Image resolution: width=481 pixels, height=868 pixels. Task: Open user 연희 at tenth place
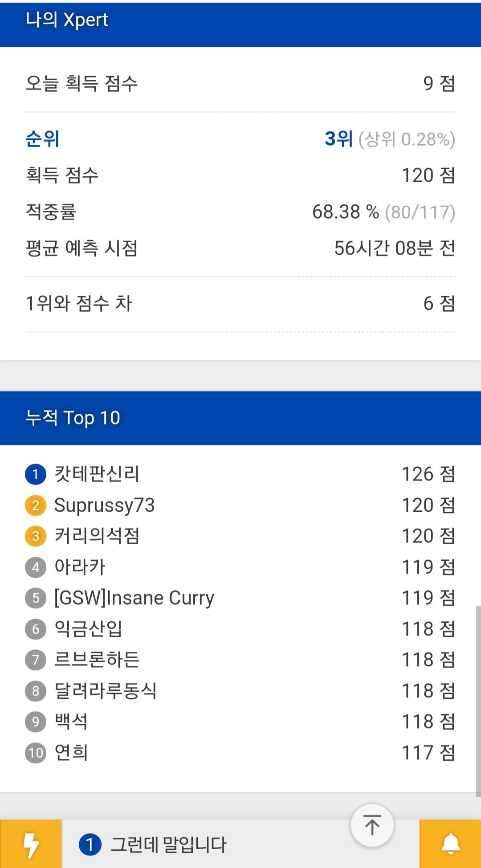pyautogui.click(x=71, y=753)
